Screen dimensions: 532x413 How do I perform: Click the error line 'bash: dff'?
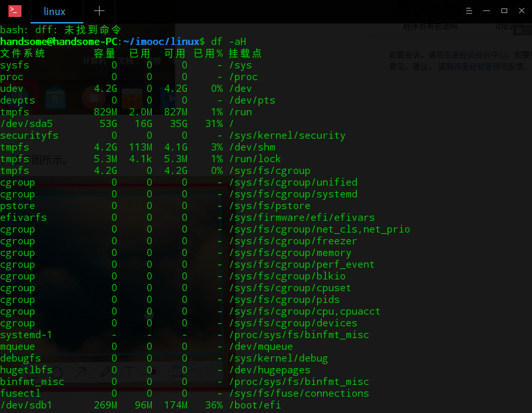coord(61,30)
